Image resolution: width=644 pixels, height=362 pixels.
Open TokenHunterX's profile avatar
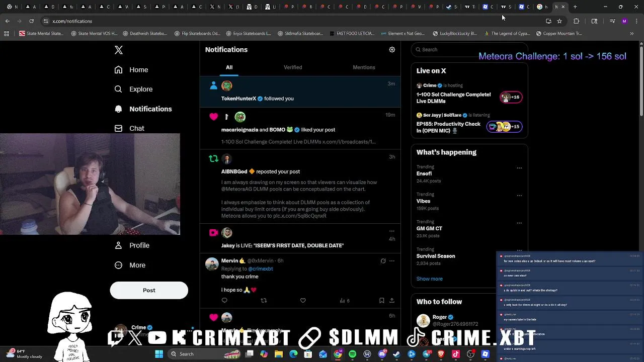(227, 85)
